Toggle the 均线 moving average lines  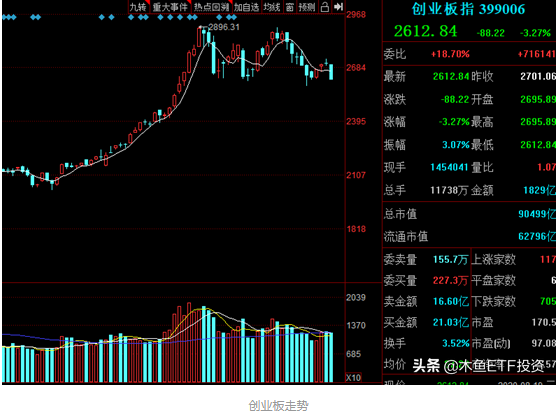tap(272, 7)
